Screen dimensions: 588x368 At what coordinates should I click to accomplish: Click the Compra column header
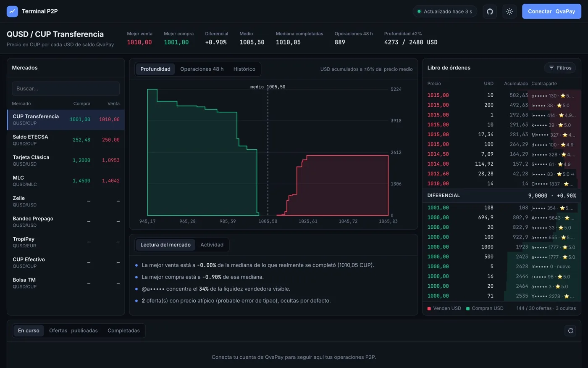tap(82, 103)
